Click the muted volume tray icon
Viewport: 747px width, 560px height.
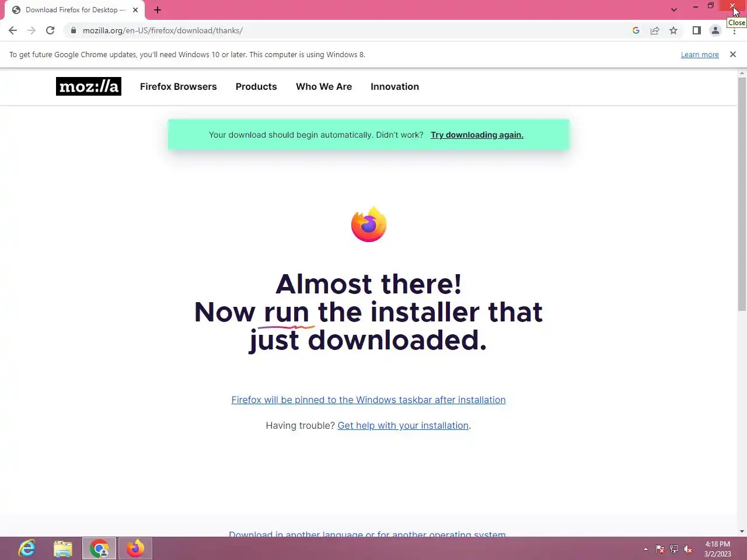click(x=688, y=549)
